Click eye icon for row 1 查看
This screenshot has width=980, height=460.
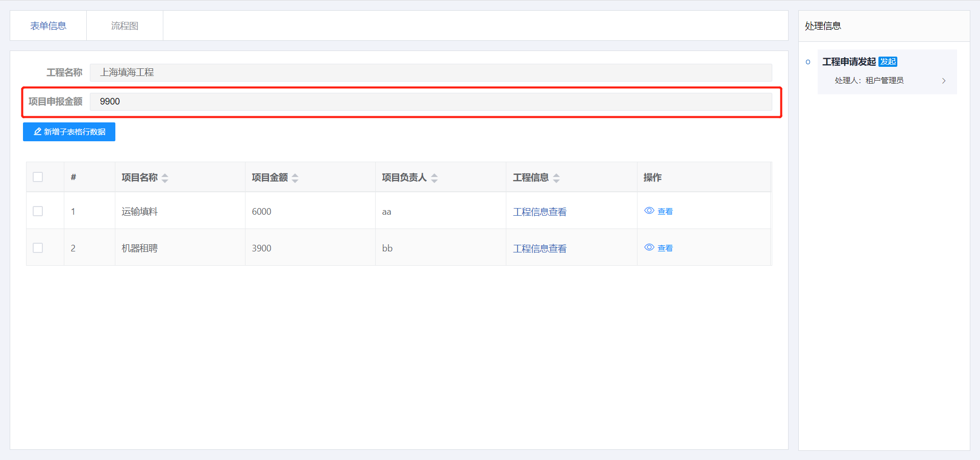tap(649, 211)
